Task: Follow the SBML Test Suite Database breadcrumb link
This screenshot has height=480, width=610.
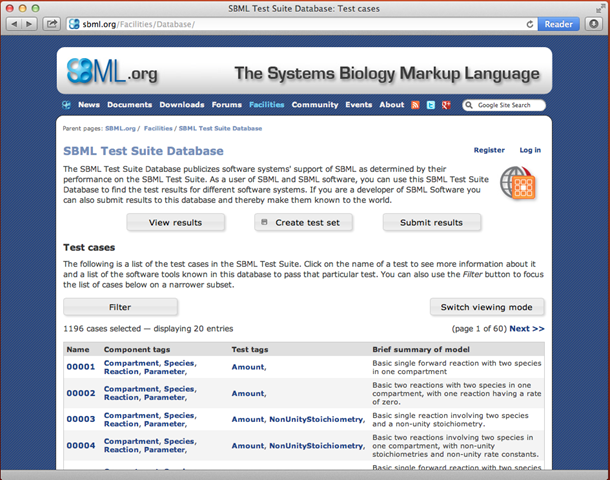Action: (x=220, y=128)
